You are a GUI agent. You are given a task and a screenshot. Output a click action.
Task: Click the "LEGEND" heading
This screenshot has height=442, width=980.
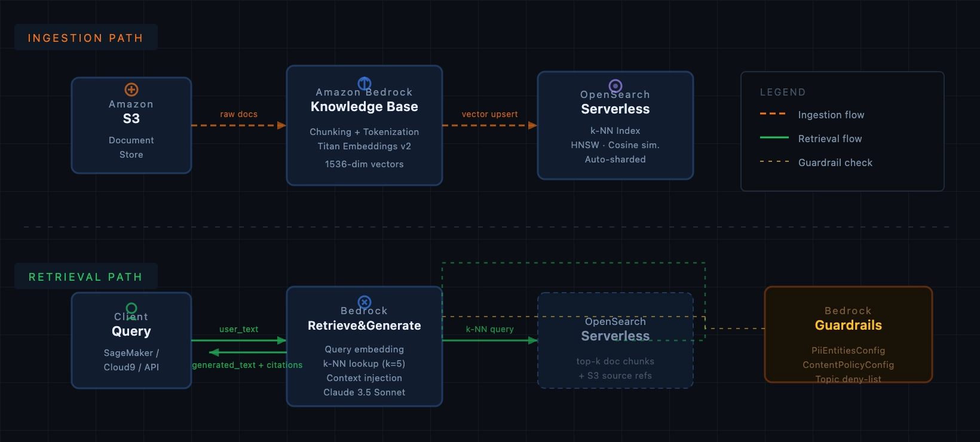click(x=783, y=92)
